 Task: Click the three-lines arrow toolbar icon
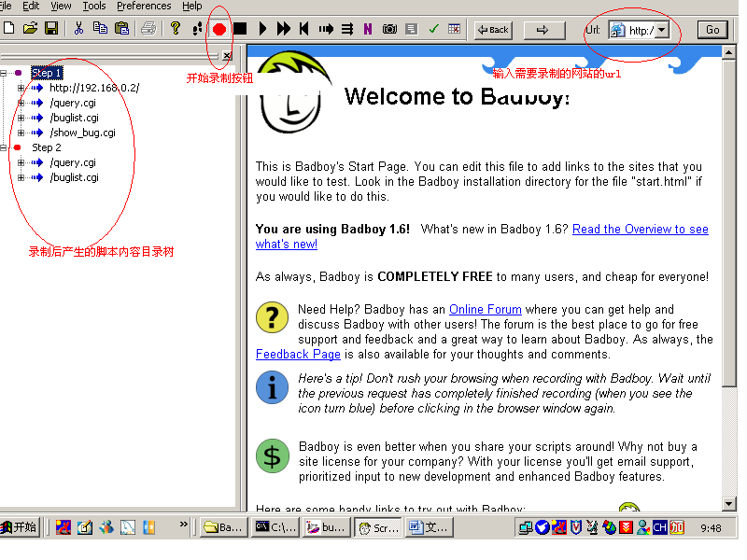tap(347, 30)
